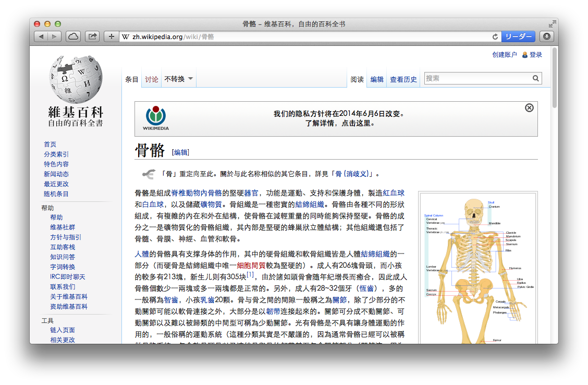588x385 pixels.
Task: Open the 帮助 link under the help heading
Action: tap(56, 218)
